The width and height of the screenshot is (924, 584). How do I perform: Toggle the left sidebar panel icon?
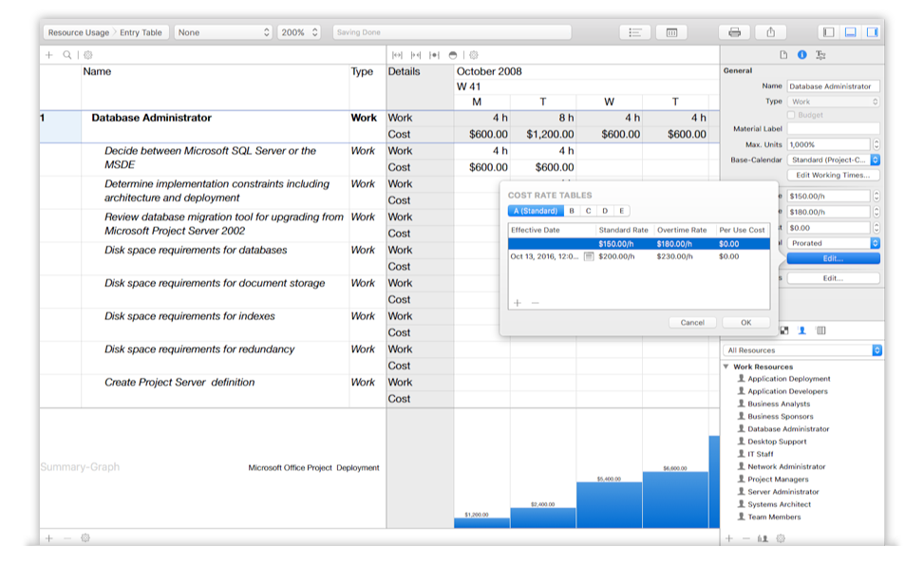(x=828, y=32)
